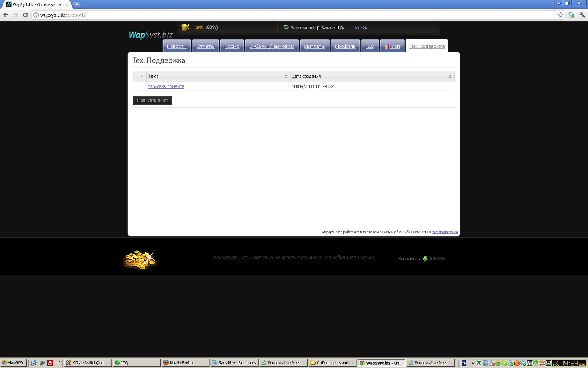Image resolution: width=588 pixels, height=368 pixels.
Task: Close the WapSyst.biz browser tab
Action: pos(67,5)
